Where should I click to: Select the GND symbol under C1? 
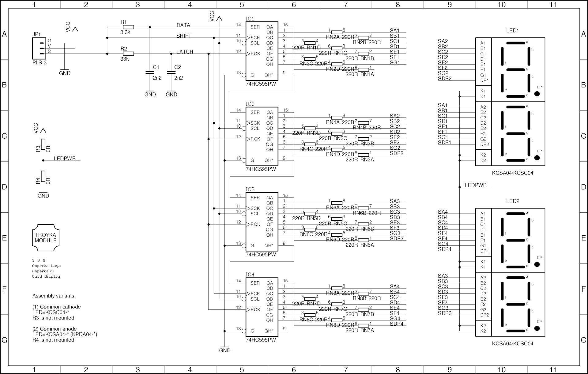pyautogui.click(x=150, y=93)
